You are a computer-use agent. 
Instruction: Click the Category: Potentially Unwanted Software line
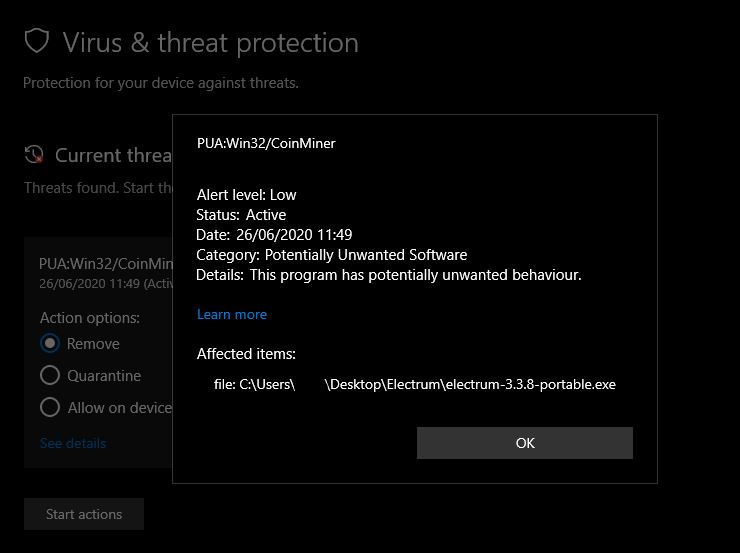point(332,255)
